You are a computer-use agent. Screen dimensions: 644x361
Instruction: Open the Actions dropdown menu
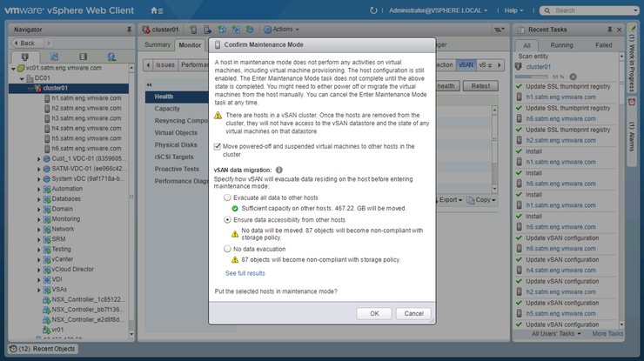281,30
